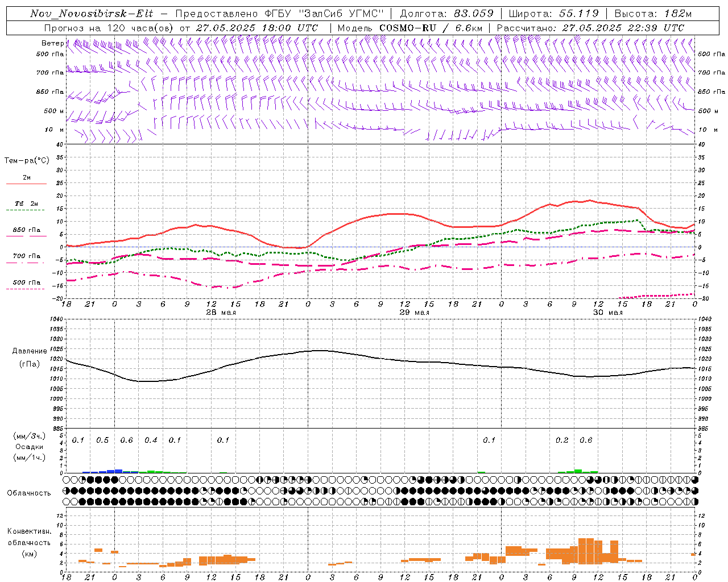Screen dimensions: 728x582
Task: Click the dashed green Td legend line sample
Action: 26,210
